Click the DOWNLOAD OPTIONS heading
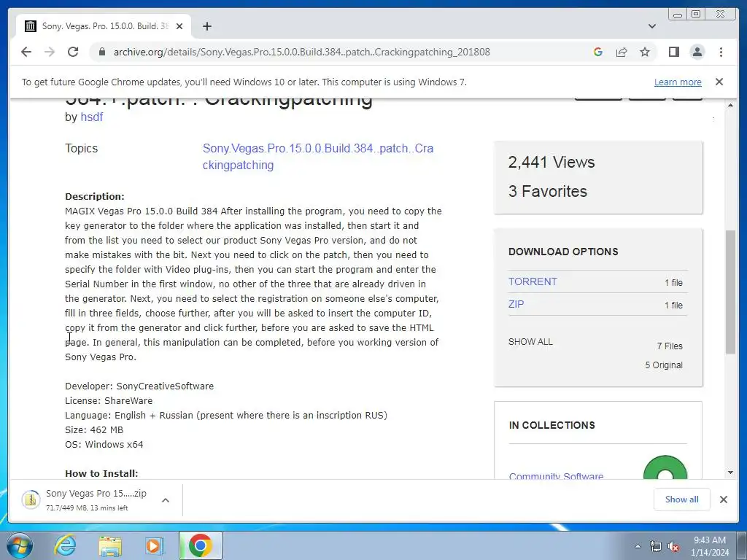 coord(563,252)
